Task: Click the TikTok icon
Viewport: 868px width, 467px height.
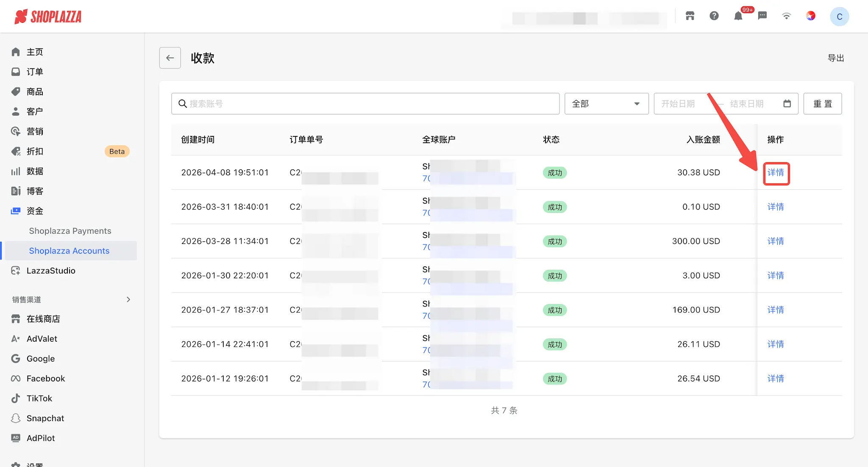Action: pos(16,399)
